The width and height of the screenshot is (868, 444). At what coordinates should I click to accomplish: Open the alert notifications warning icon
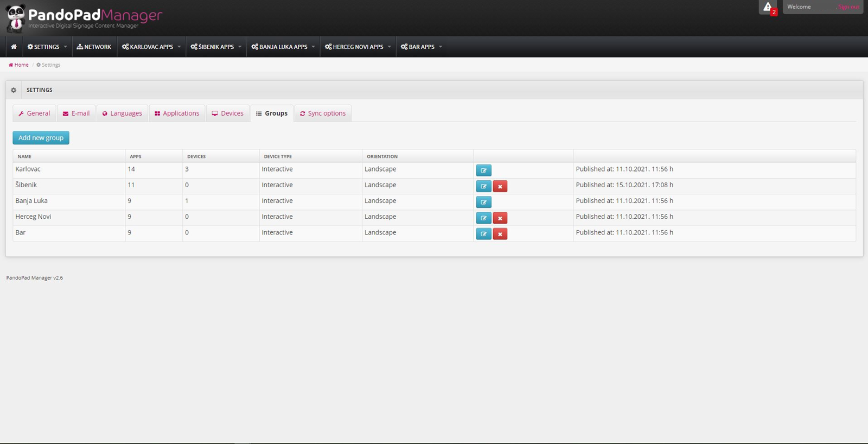pos(768,7)
